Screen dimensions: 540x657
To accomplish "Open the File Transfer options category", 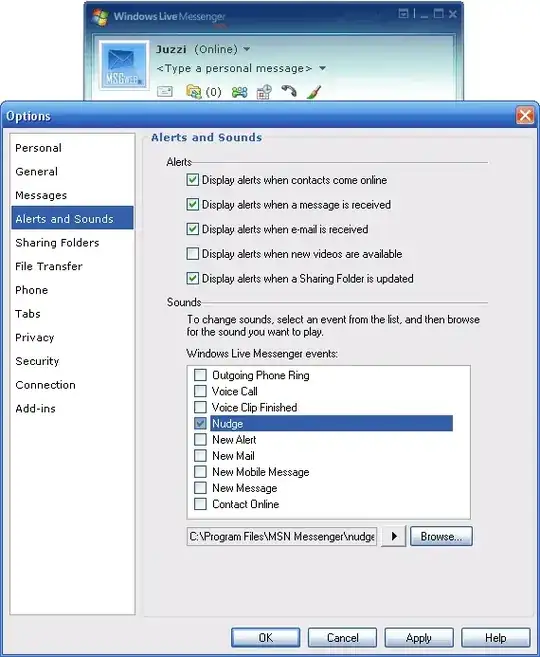I will pos(72,266).
